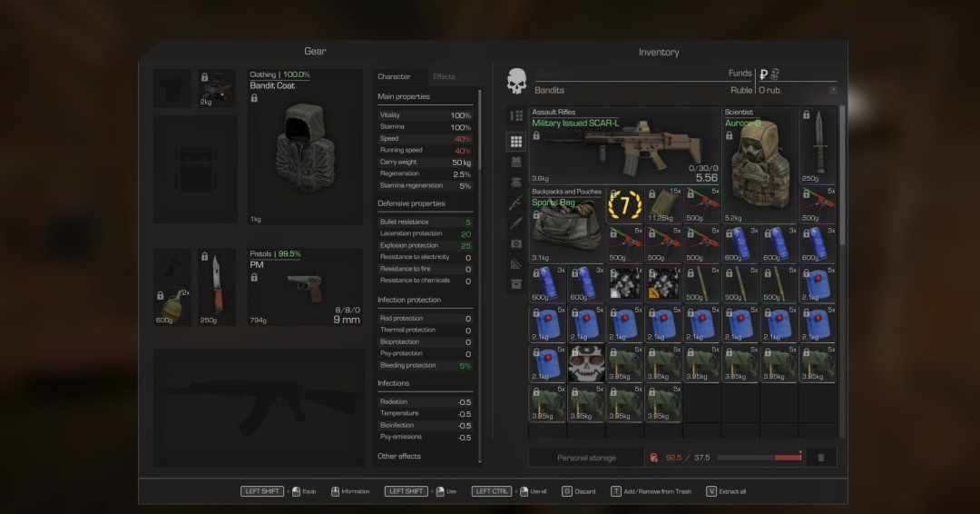Click the small help icon beside rubles
Viewport: 980px width, 514px height.
tap(833, 90)
